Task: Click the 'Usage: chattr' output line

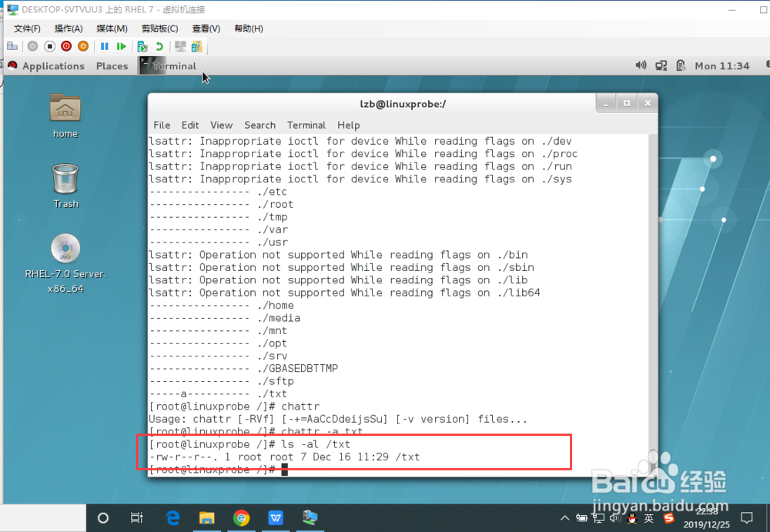Action: point(338,420)
